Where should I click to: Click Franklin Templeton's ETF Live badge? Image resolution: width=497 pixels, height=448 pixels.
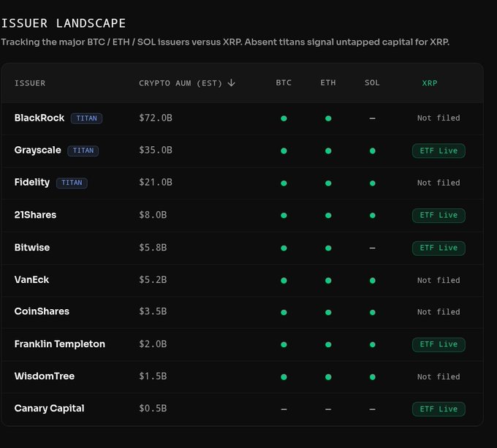point(439,344)
